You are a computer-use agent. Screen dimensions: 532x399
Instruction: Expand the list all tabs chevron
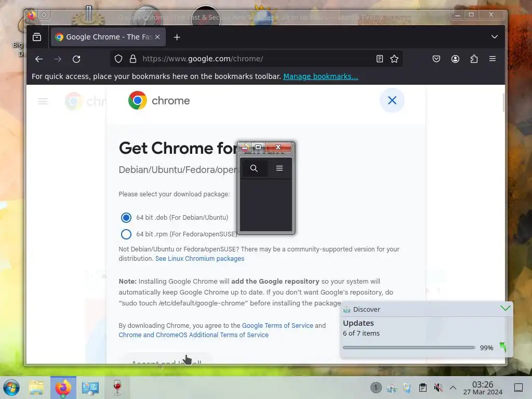point(495,37)
